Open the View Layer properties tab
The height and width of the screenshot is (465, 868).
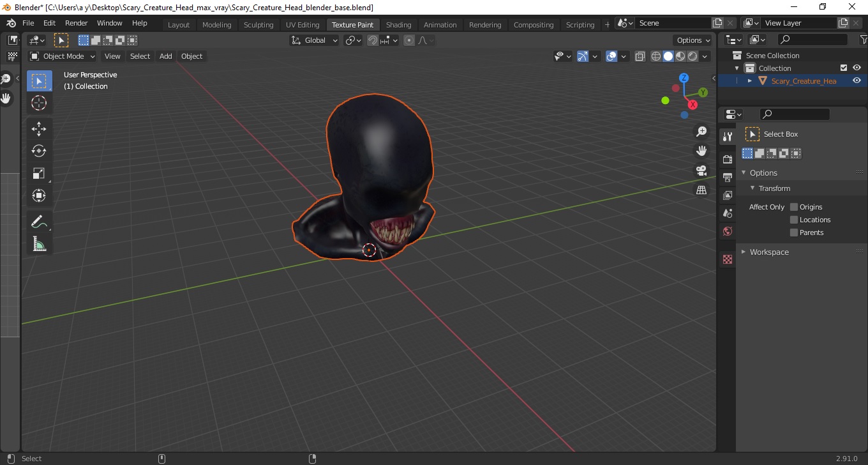pyautogui.click(x=727, y=195)
